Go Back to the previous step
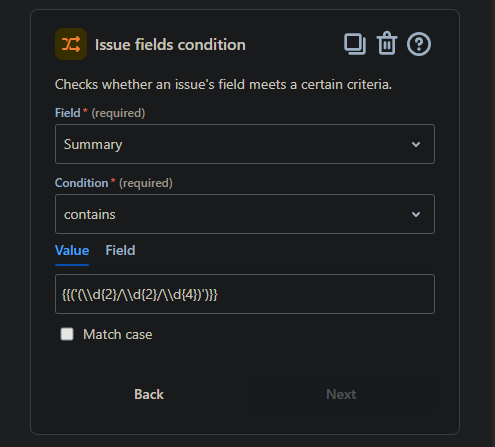This screenshot has height=447, width=495. 149,394
